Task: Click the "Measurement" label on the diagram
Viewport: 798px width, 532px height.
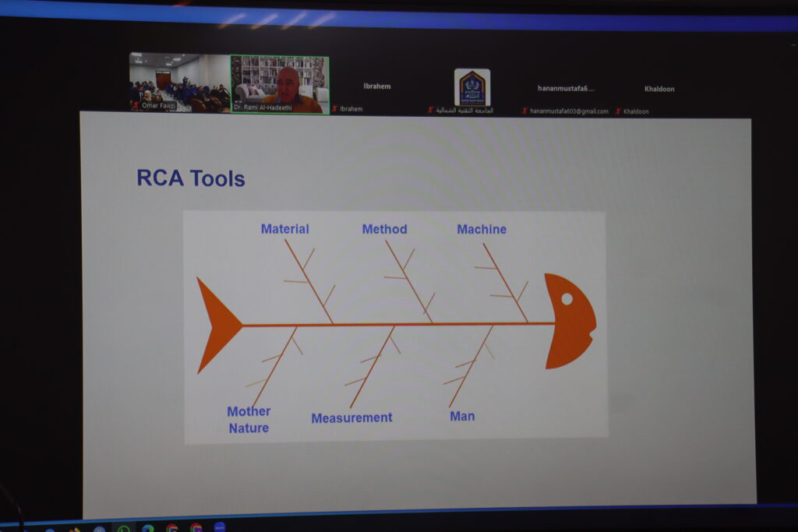Action: click(x=351, y=418)
